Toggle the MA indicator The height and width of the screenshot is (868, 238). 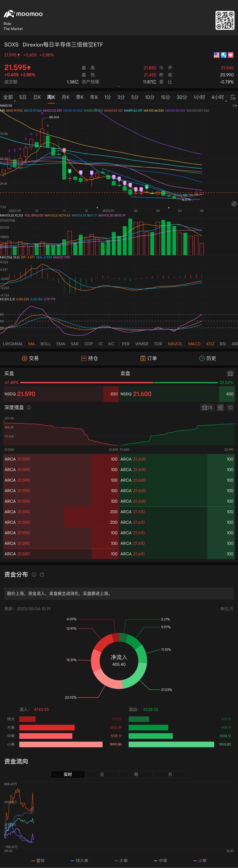coord(31,344)
